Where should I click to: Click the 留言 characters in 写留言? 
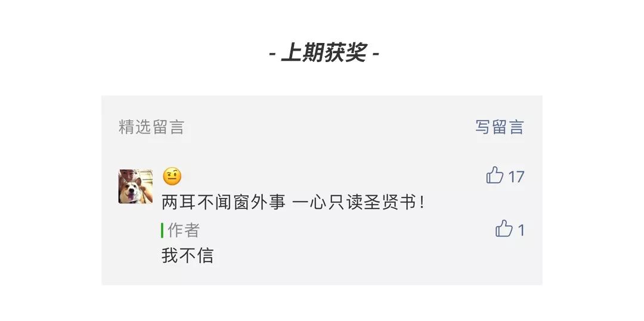coord(508,127)
